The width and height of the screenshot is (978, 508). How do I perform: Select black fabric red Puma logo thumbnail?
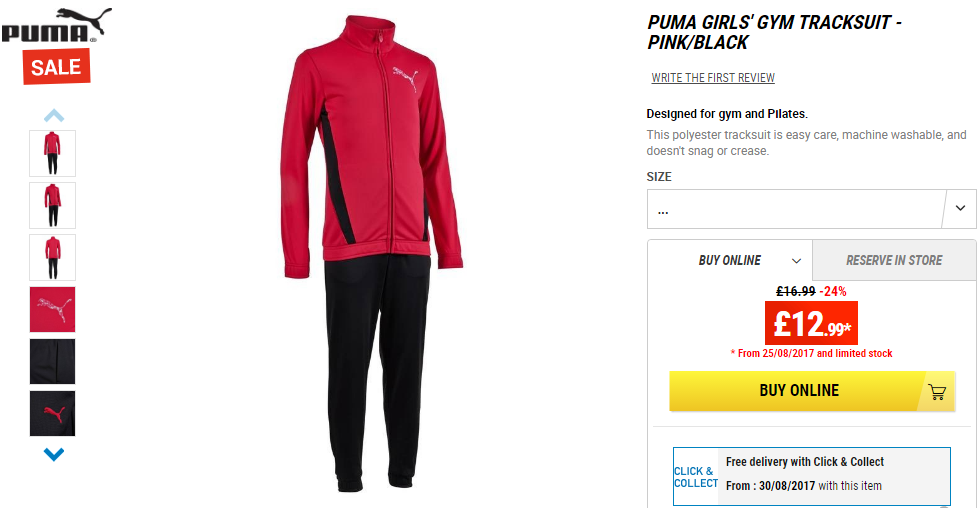coord(52,414)
